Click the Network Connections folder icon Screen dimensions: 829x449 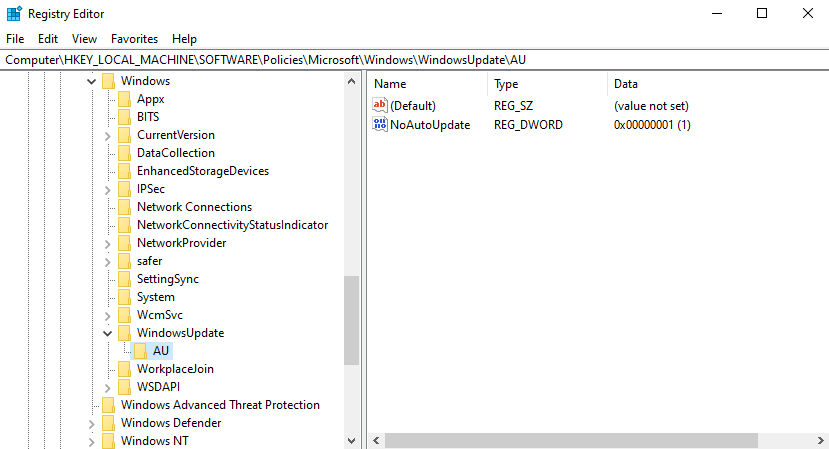pyautogui.click(x=124, y=207)
